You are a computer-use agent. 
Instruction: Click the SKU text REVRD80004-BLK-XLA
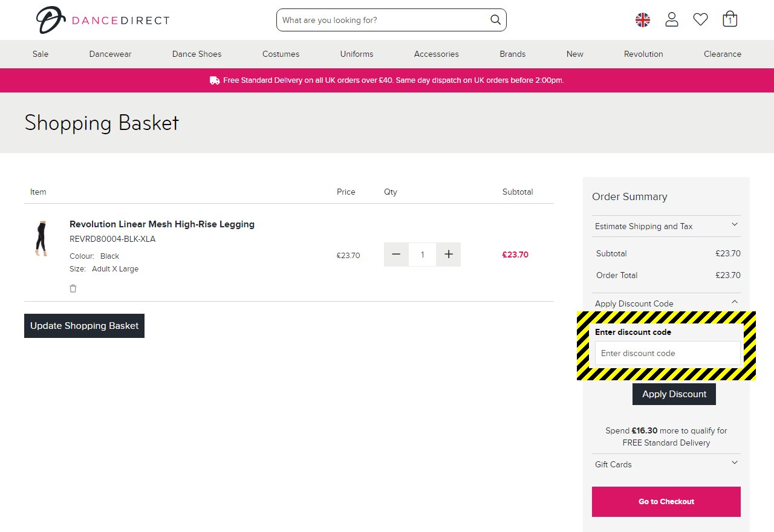[x=112, y=239]
